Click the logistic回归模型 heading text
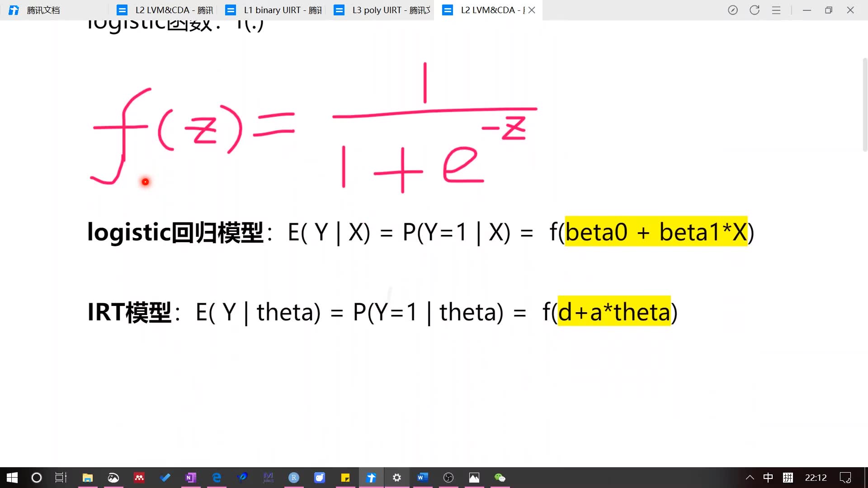Viewport: 868px width, 488px height. point(175,232)
